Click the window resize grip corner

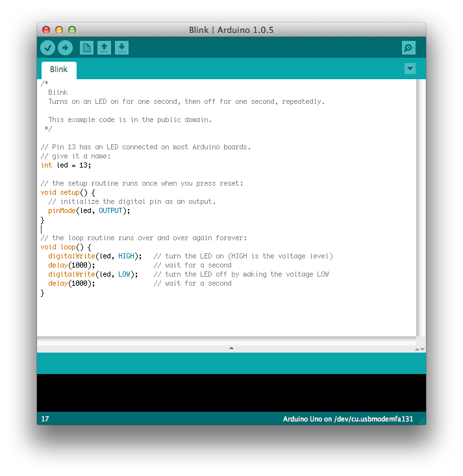click(422, 421)
